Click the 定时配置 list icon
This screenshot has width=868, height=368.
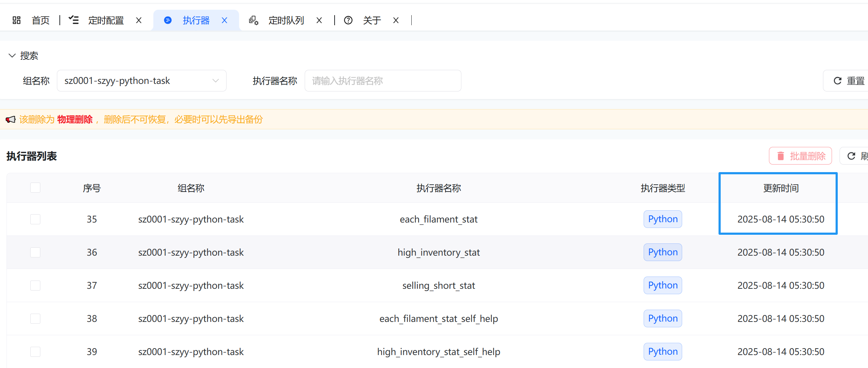[74, 20]
